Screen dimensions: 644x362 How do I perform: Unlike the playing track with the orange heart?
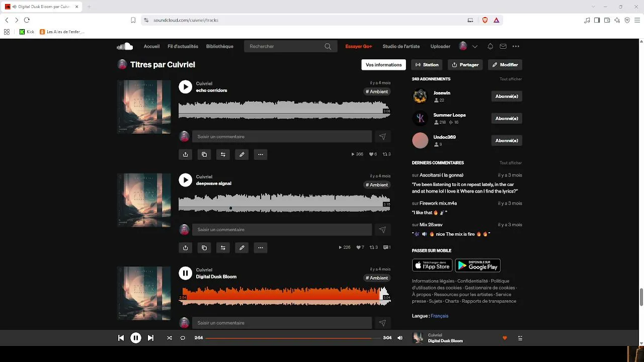[x=505, y=338]
